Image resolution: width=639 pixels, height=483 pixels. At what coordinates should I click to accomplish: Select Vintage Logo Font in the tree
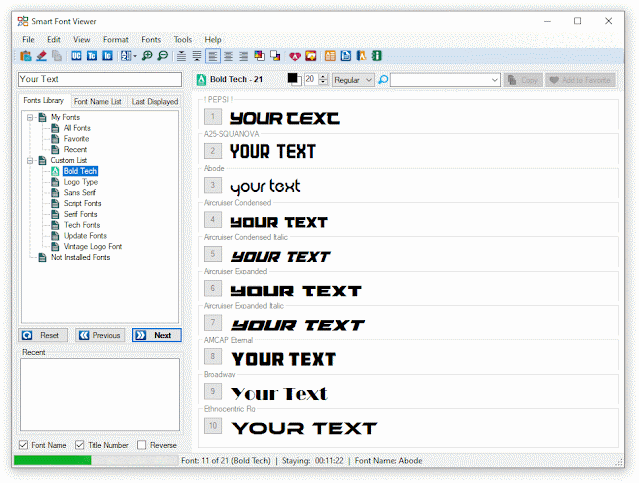(x=93, y=247)
